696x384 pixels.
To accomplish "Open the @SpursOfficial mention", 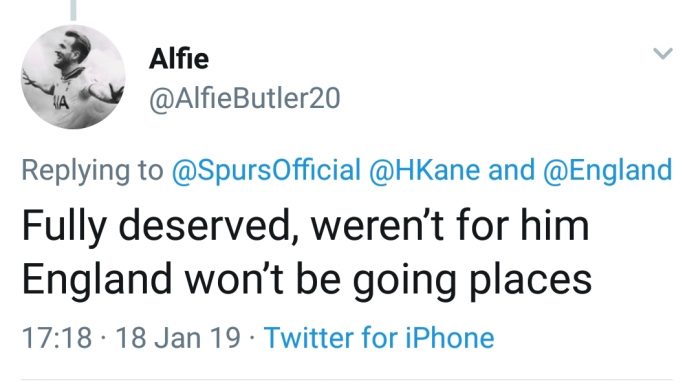I will tap(266, 170).
